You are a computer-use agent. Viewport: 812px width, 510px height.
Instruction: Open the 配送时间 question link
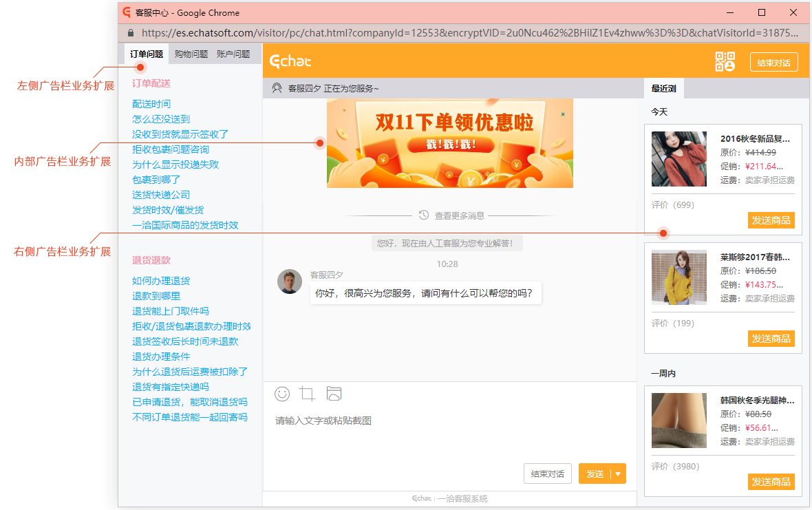click(x=151, y=104)
